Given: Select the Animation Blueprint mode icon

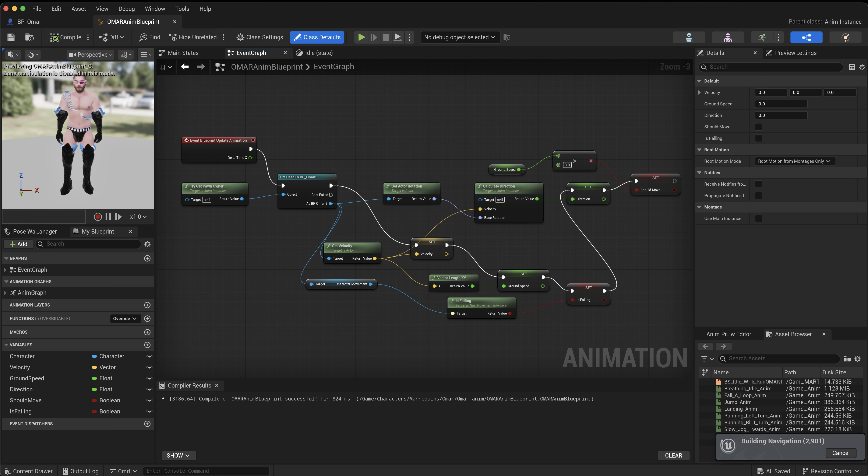Looking at the screenshot, I should [x=806, y=37].
